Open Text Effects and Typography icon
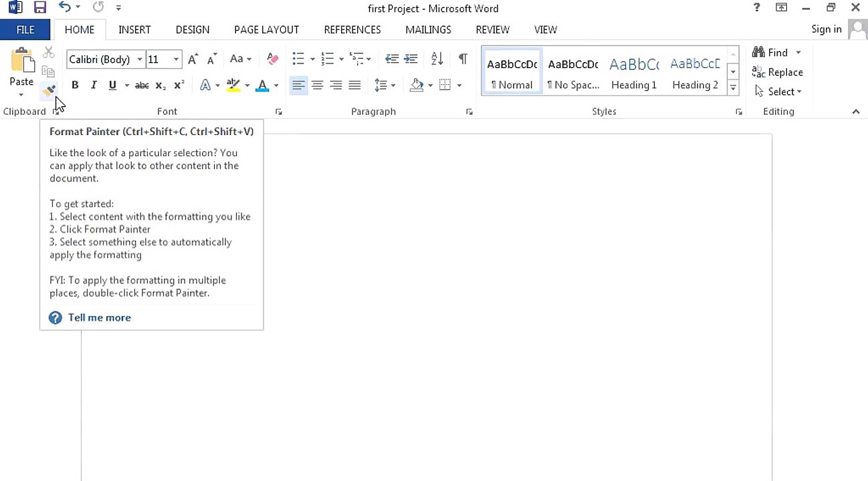 click(205, 85)
